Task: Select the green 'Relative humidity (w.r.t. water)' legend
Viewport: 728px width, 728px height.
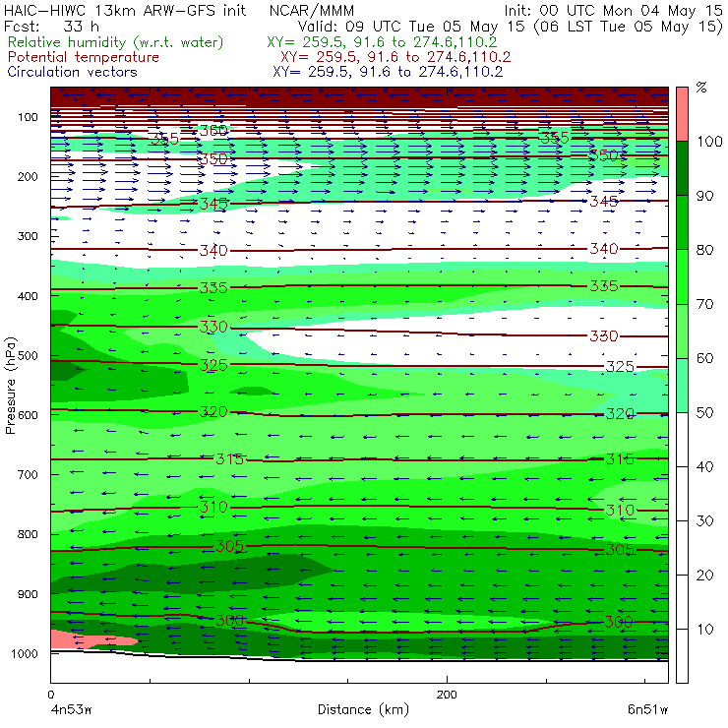Action: pos(116,42)
